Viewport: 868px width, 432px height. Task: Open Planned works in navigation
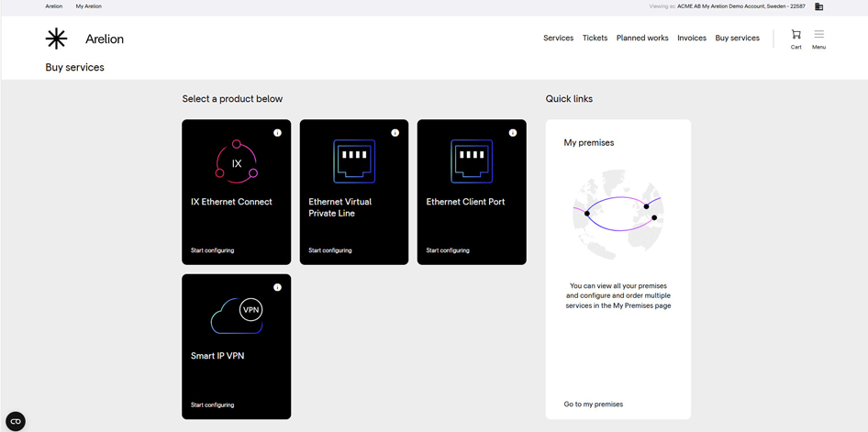642,39
